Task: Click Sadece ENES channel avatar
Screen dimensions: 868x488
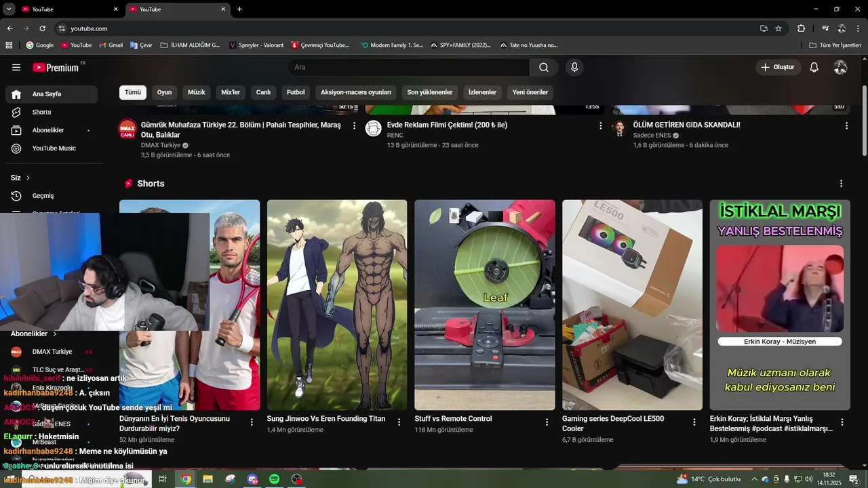Action: (x=619, y=128)
